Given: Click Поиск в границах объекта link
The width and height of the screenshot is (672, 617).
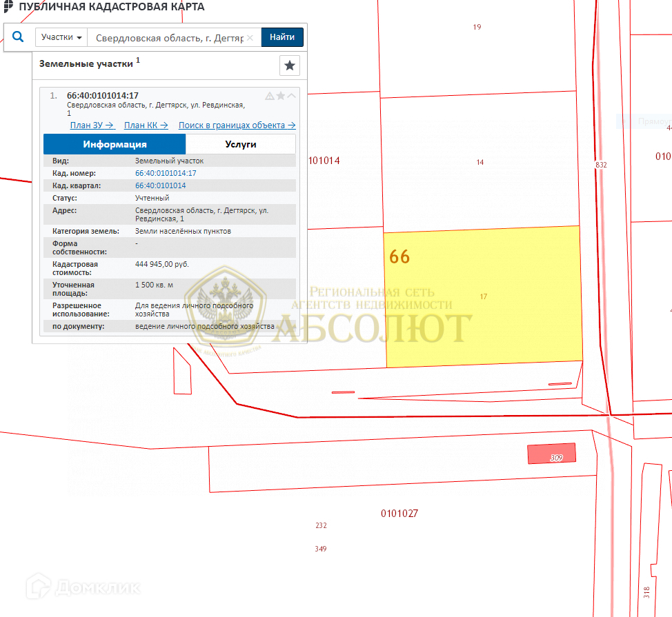Looking at the screenshot, I should (x=237, y=125).
